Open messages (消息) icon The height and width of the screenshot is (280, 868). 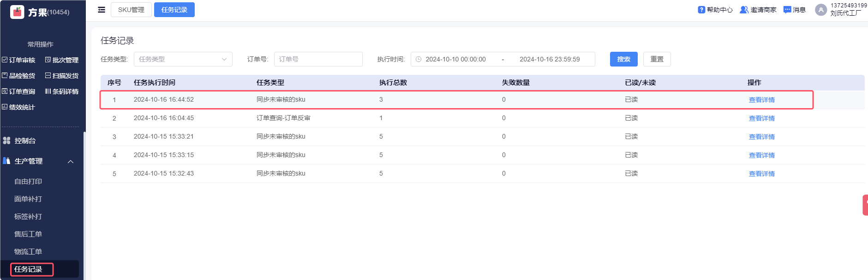click(x=787, y=10)
